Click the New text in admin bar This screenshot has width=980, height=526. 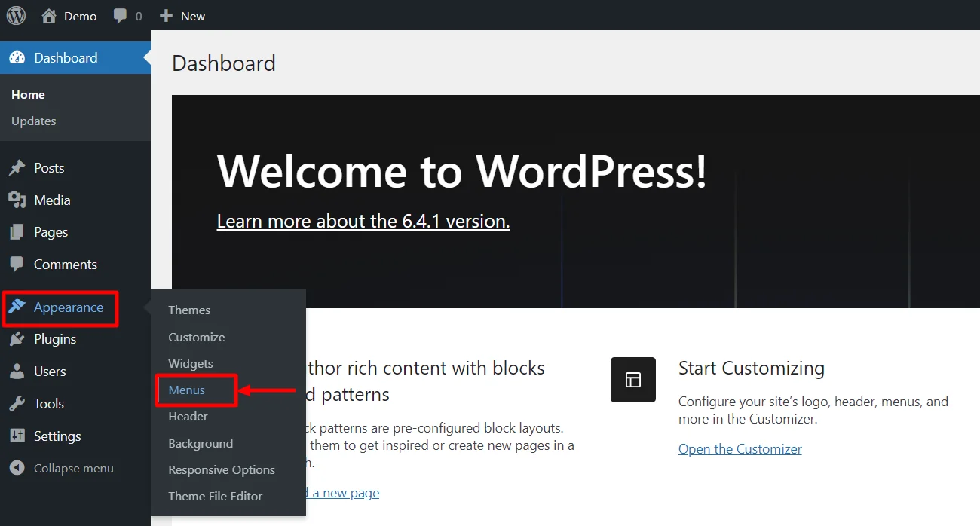coord(193,16)
